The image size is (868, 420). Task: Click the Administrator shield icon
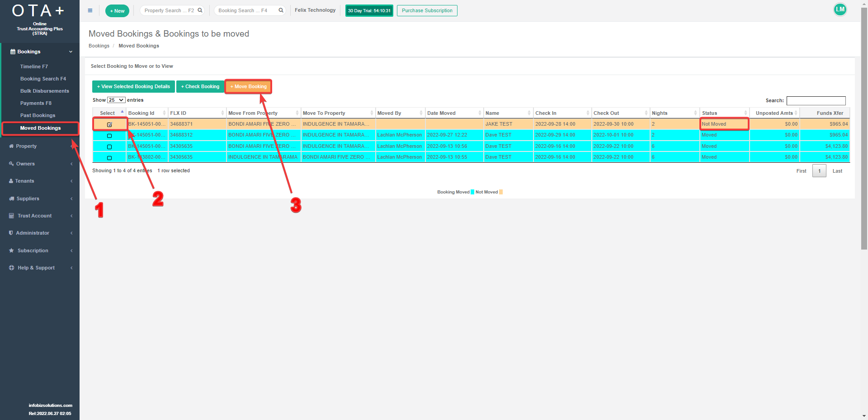coord(11,233)
